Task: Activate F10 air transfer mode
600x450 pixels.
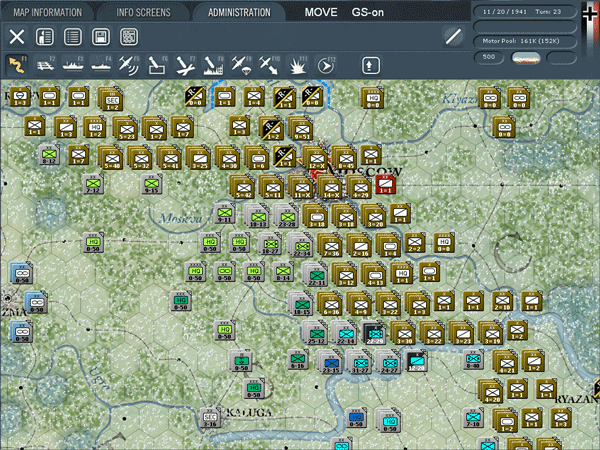Action: (x=269, y=65)
